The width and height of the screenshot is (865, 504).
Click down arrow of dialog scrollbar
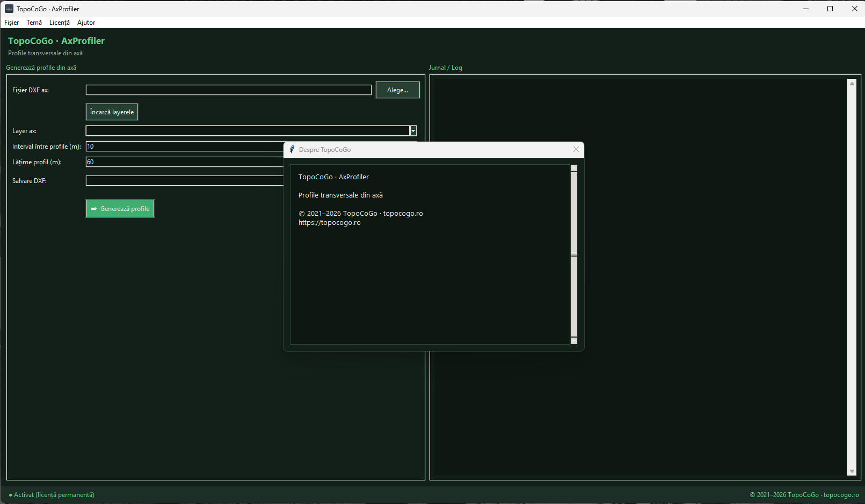coord(573,341)
